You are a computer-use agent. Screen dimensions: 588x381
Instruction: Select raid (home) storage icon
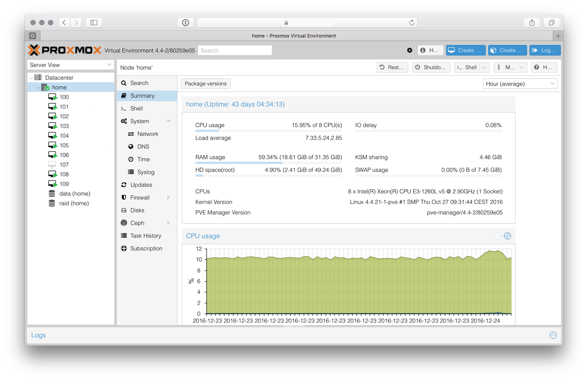[x=52, y=203]
